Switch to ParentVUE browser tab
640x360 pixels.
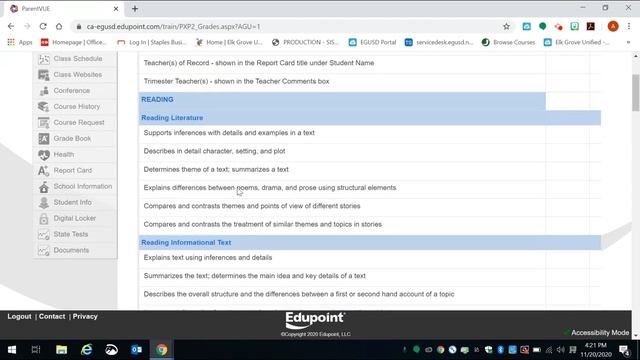(63, 9)
